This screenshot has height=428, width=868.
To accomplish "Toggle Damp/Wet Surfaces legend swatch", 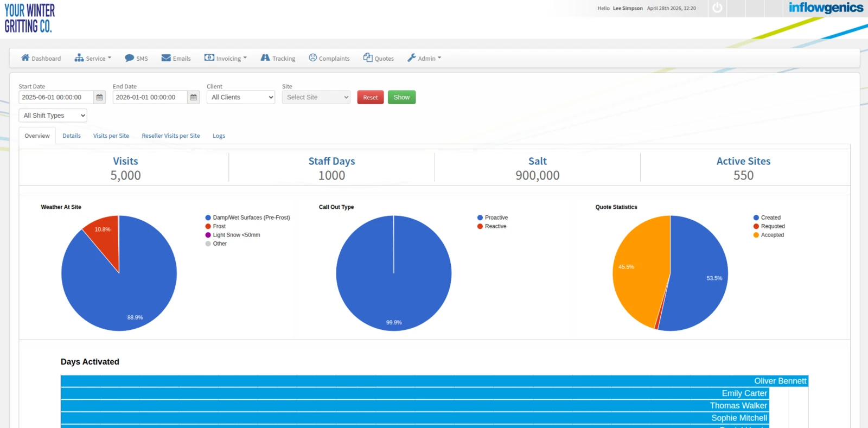I will [x=208, y=218].
